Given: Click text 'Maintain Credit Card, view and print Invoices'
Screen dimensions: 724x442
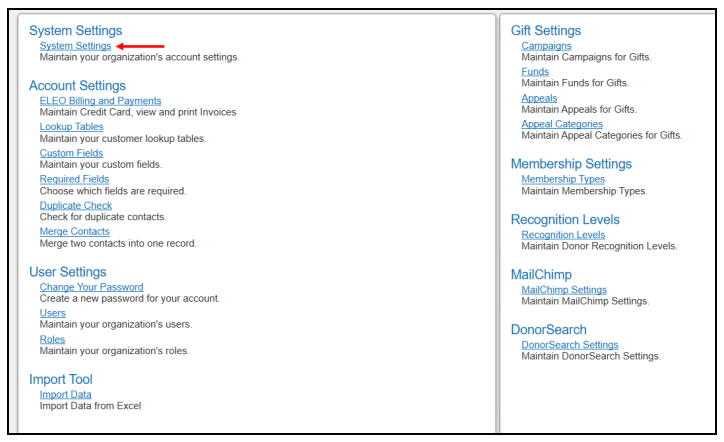Looking at the screenshot, I should tap(138, 112).
